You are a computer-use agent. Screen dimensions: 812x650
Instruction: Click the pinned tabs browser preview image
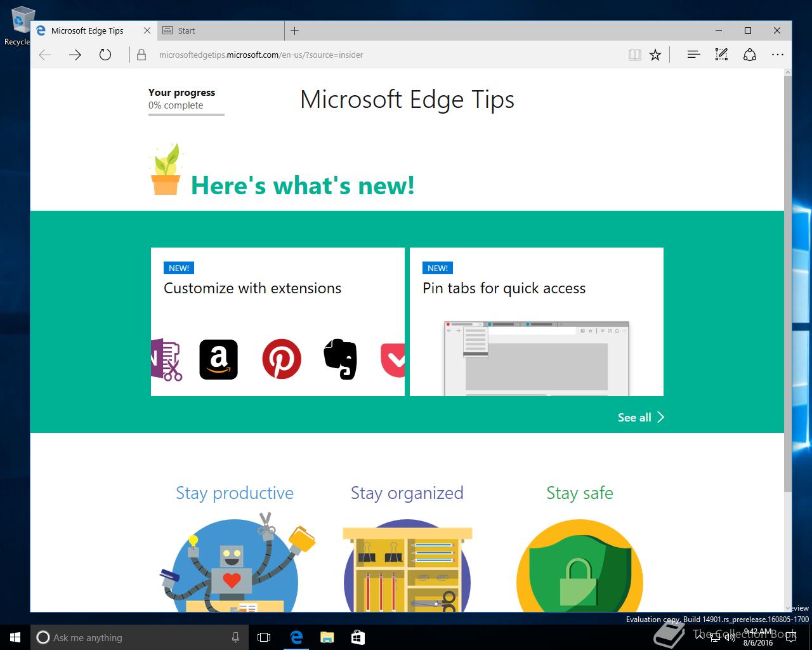[x=537, y=359]
